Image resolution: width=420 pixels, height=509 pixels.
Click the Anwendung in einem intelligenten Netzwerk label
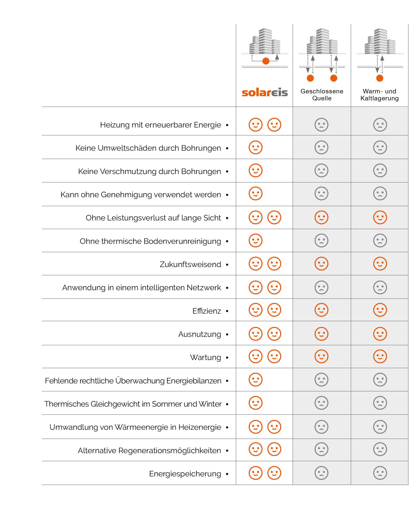pyautogui.click(x=142, y=288)
